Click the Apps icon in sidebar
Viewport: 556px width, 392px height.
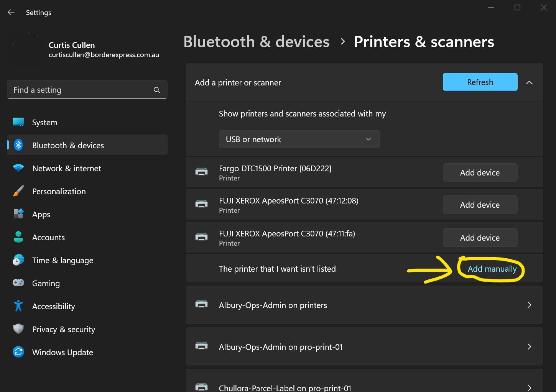[18, 214]
